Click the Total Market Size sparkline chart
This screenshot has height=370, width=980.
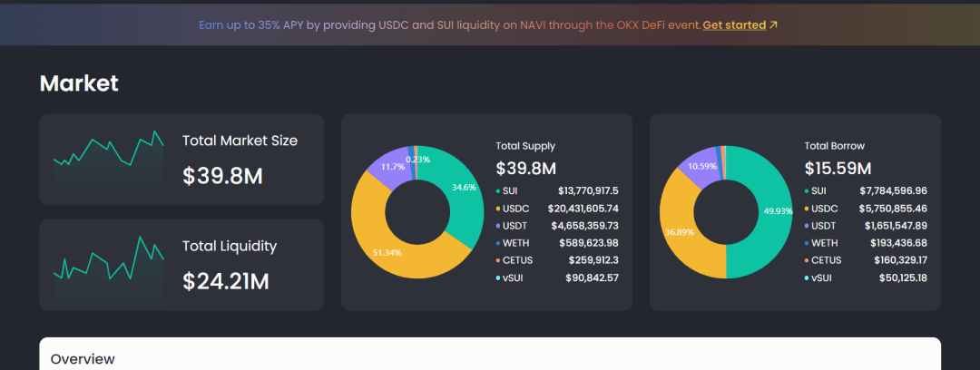pos(109,161)
